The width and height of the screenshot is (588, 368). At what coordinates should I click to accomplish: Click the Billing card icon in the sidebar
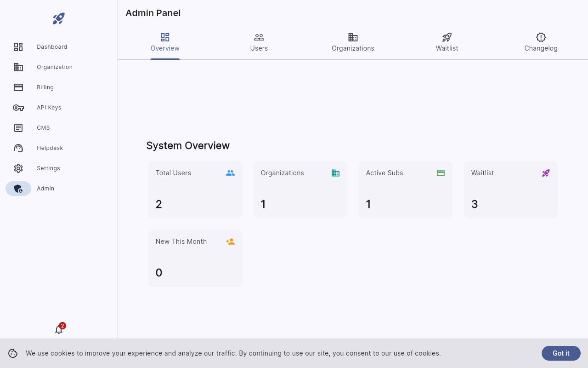click(x=18, y=87)
